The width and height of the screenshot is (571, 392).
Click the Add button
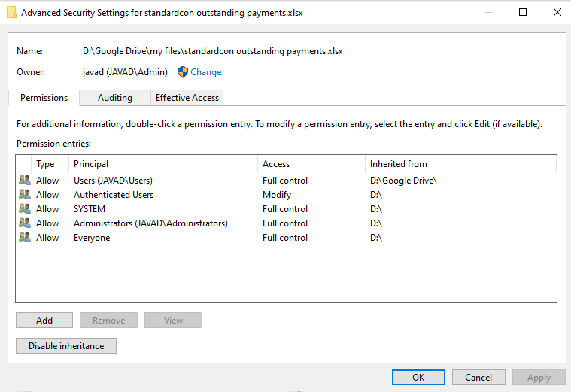click(x=44, y=321)
